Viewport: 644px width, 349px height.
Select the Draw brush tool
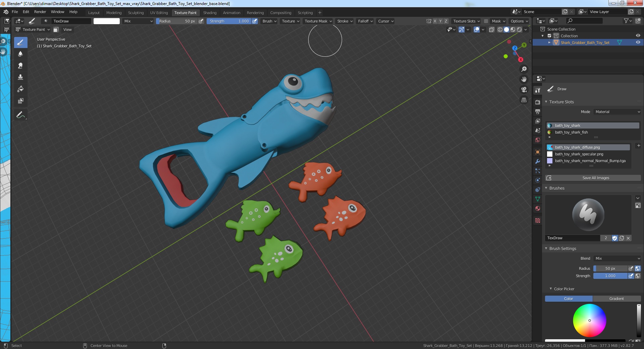20,42
